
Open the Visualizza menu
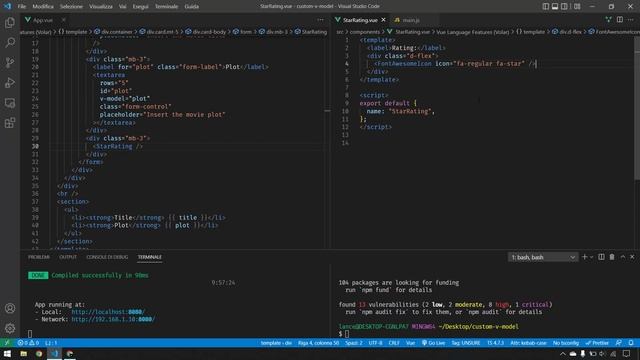(x=101, y=7)
